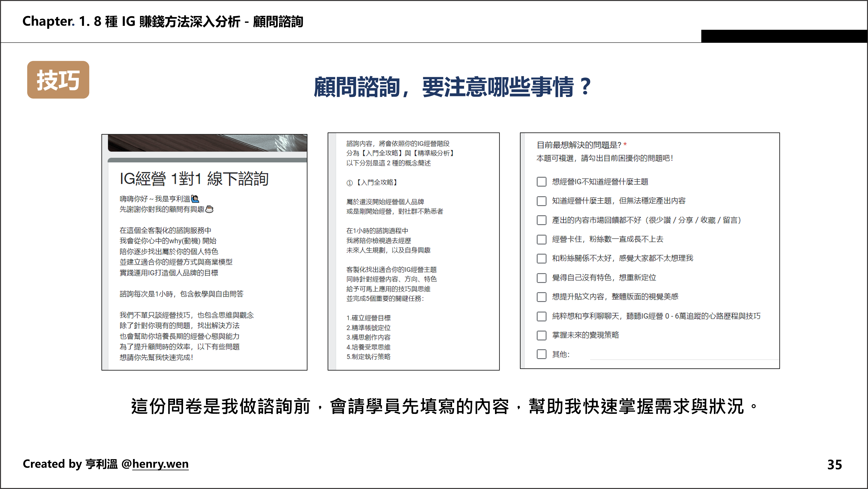The height and width of the screenshot is (489, 868).
Task: Check 「知道經營什麼主題，但無法穩定產出內容」
Action: 542,201
